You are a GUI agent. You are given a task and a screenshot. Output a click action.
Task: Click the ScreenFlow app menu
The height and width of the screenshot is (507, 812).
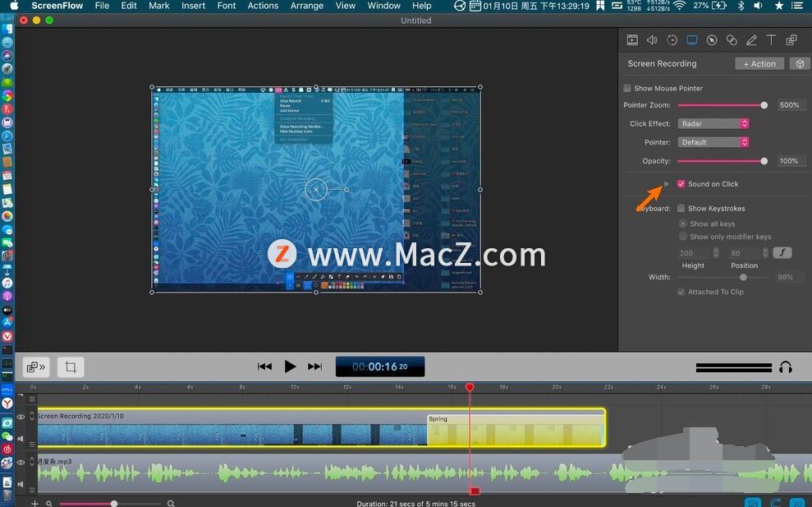[x=57, y=6]
